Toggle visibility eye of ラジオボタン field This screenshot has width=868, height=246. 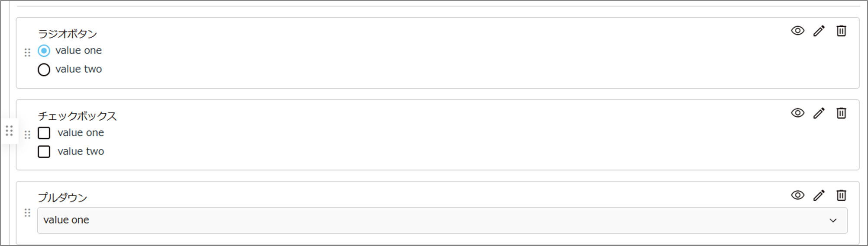click(797, 31)
